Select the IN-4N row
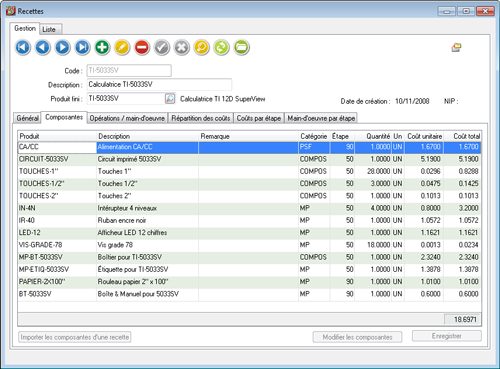Image resolution: width=500 pixels, height=369 pixels. point(249,208)
